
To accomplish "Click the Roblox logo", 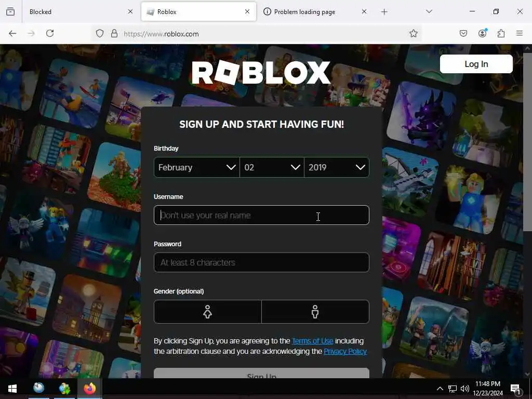I will (x=261, y=73).
